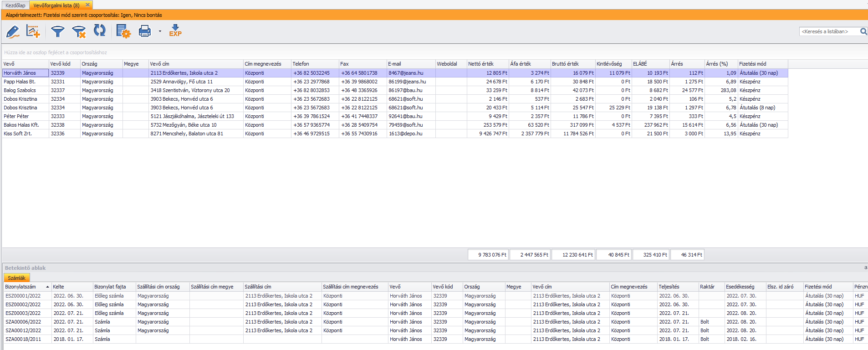Select invoice row SZA00012/2022
This screenshot has height=350, width=868.
(435, 330)
